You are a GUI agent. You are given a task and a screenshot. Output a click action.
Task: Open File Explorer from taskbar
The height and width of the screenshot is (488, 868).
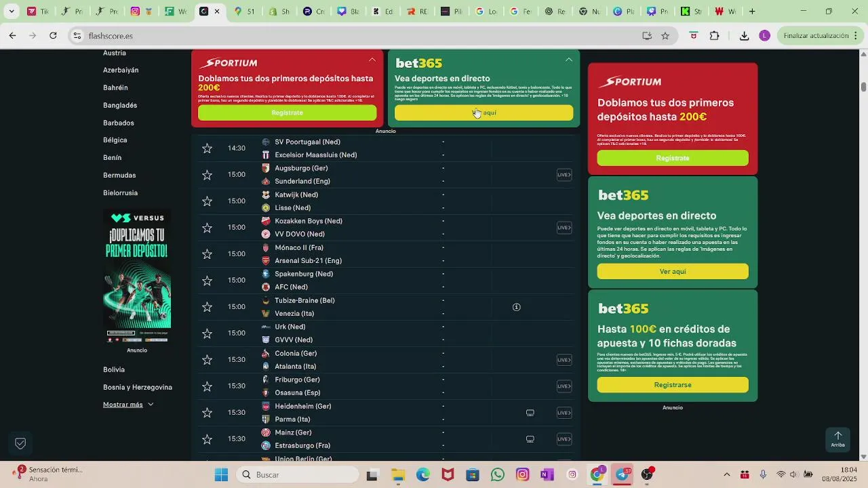tap(398, 475)
